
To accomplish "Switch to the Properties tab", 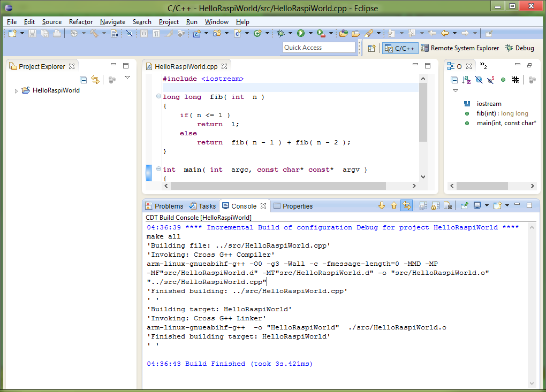I will [293, 206].
